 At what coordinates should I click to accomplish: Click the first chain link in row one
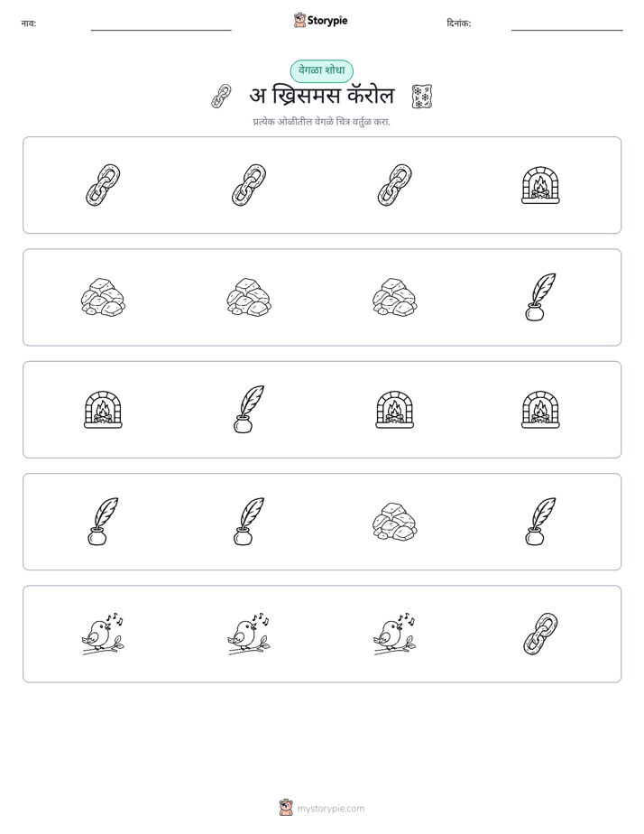[x=103, y=185]
